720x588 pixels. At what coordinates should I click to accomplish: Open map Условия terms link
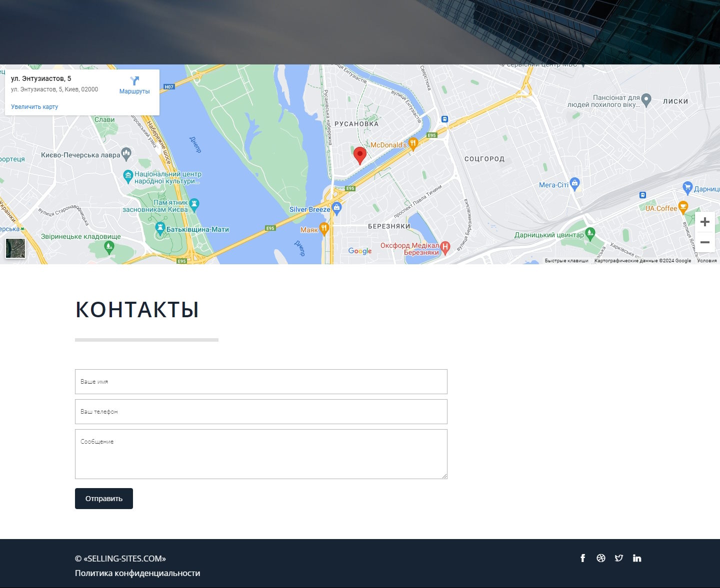click(707, 261)
